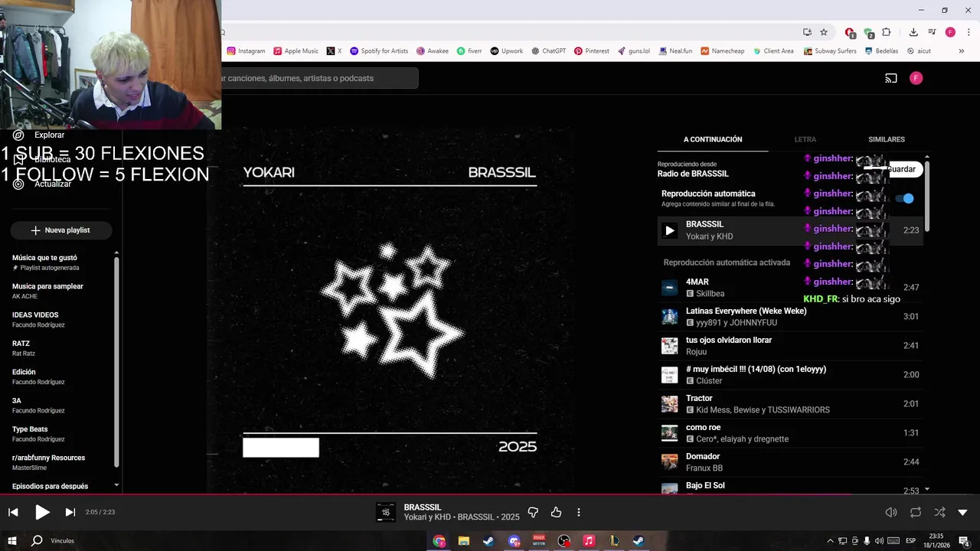Open File Explorer from taskbar
The height and width of the screenshot is (551, 980).
pyautogui.click(x=463, y=541)
